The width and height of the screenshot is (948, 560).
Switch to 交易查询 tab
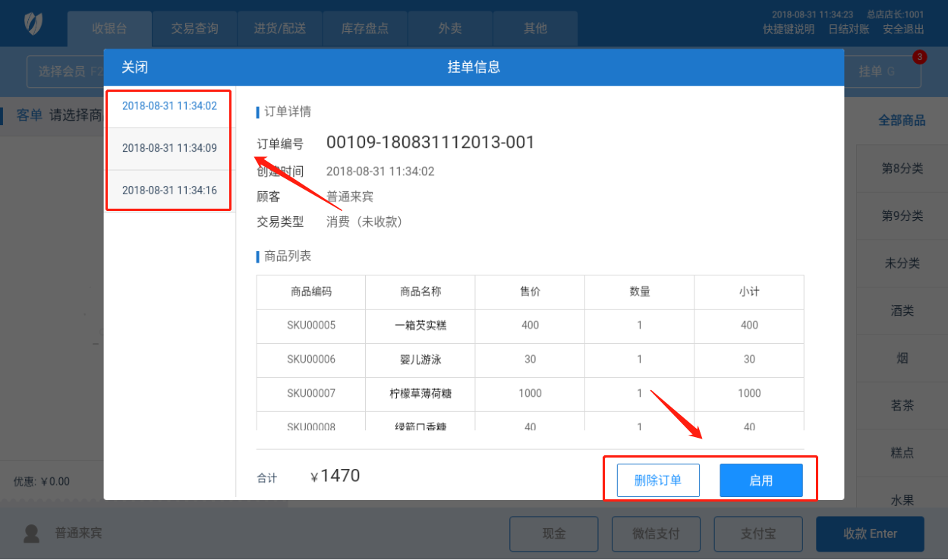[x=194, y=29]
